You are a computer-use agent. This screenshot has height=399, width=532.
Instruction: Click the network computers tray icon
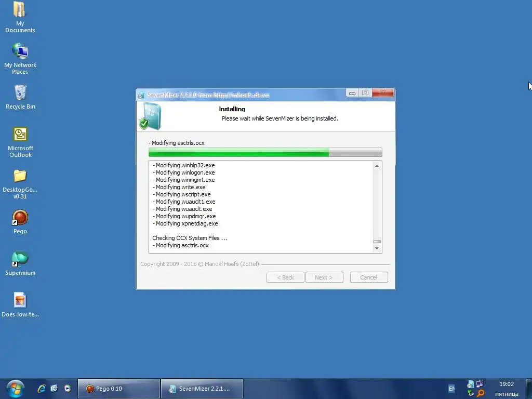click(x=480, y=384)
